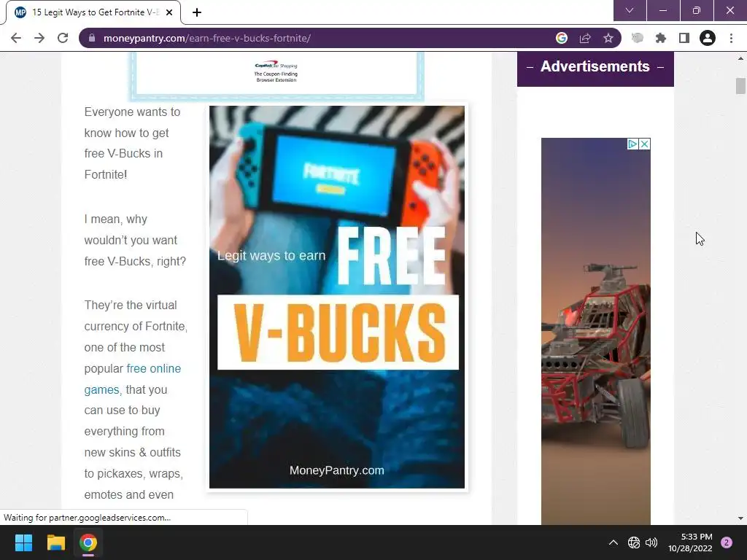This screenshot has width=747, height=560.
Task: Go forward to the next page
Action: tap(39, 38)
